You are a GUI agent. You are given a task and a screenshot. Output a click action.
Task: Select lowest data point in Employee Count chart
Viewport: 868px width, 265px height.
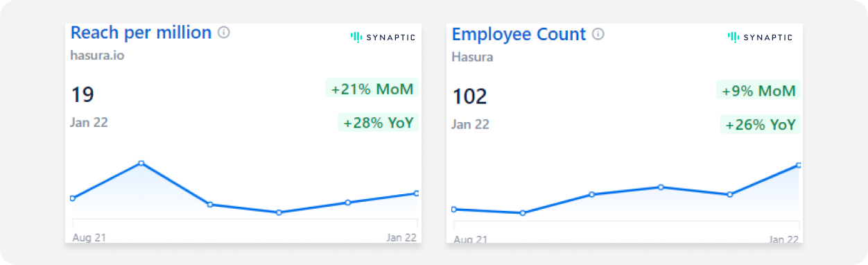(523, 213)
